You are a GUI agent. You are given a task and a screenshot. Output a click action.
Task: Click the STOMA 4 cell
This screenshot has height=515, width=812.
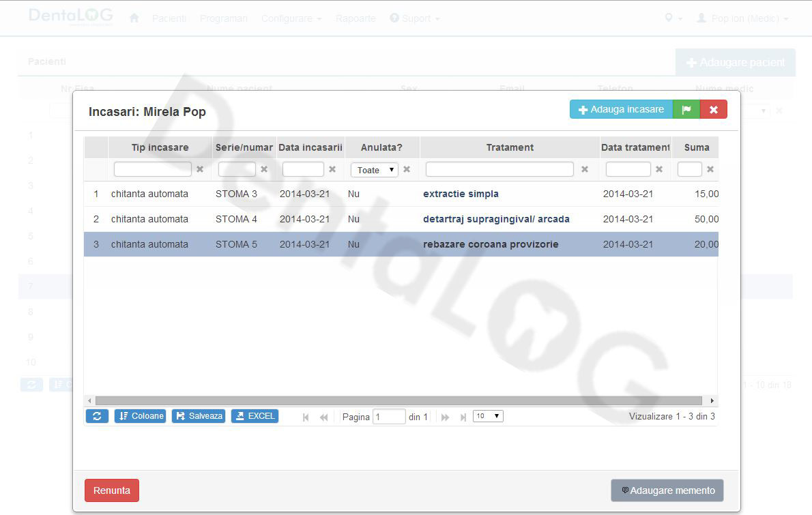click(x=236, y=219)
